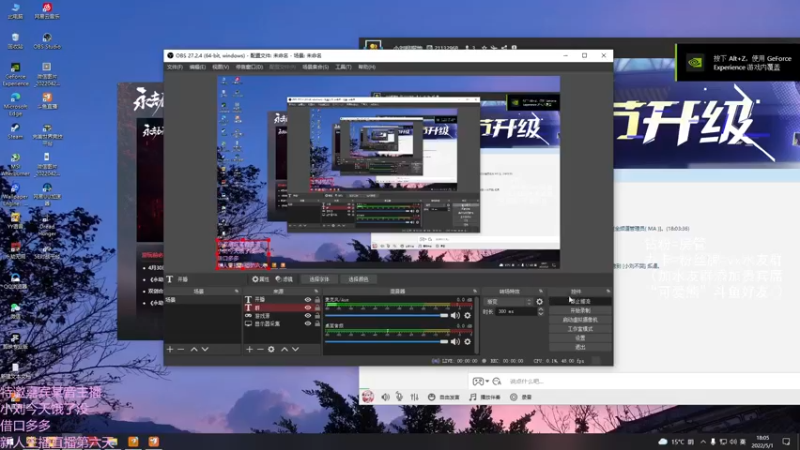Click the 桌面音频 volume slider
The width and height of the screenshot is (800, 450).
pyautogui.click(x=386, y=341)
